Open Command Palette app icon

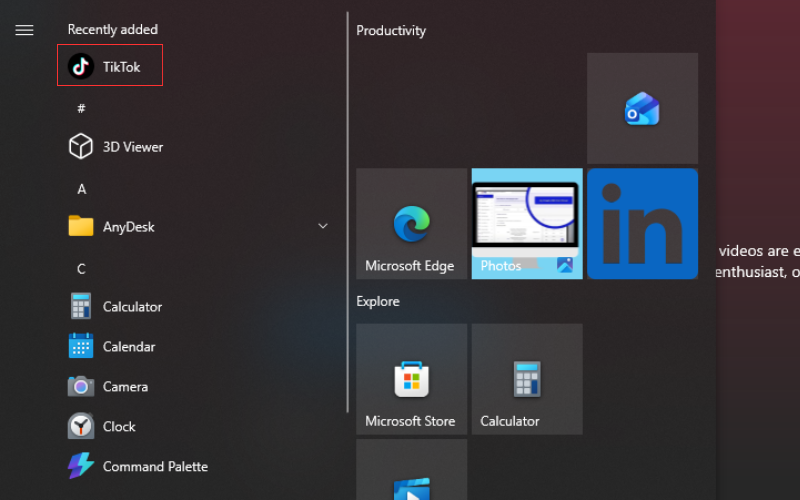pos(81,466)
